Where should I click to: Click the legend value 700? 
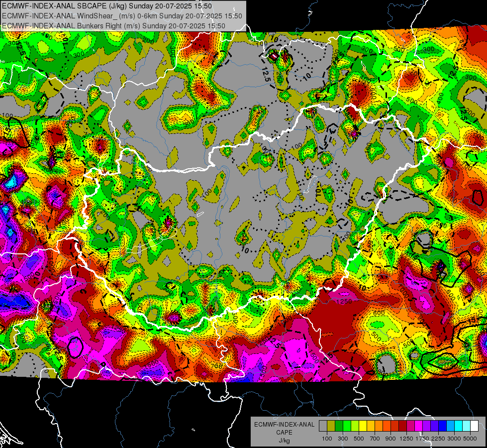pos(375,439)
